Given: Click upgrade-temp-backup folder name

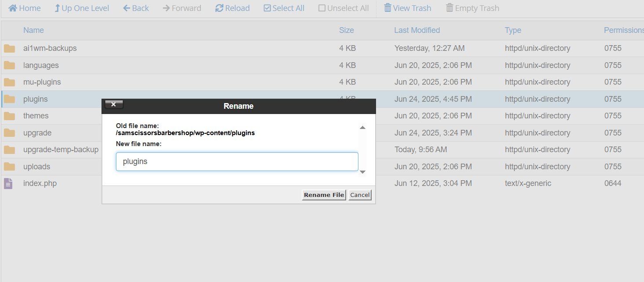Looking at the screenshot, I should (61, 150).
